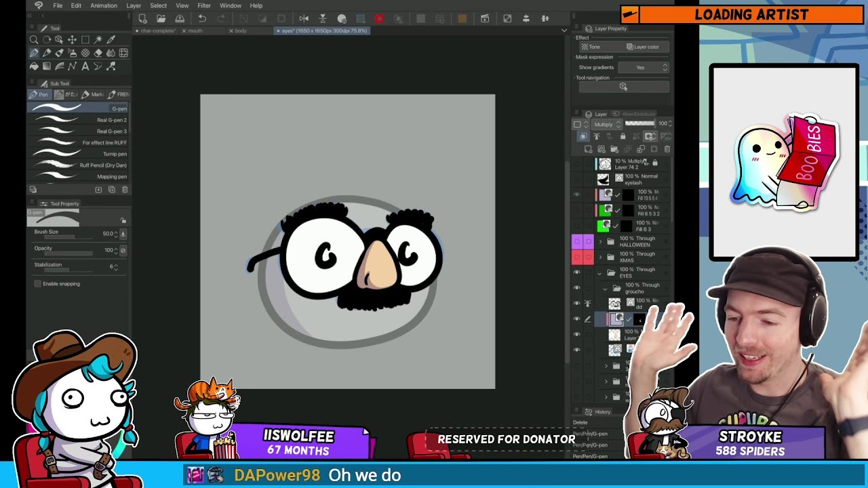This screenshot has width=868, height=488.
Task: Click Duplicate sub tool icon
Action: point(112,190)
